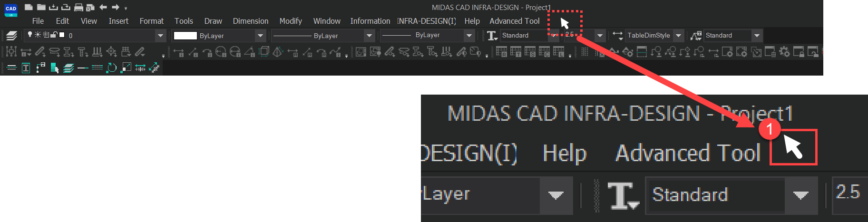This screenshot has width=868, height=222.
Task: Click the teal double-line icon on bottom row
Action: [x=11, y=68]
